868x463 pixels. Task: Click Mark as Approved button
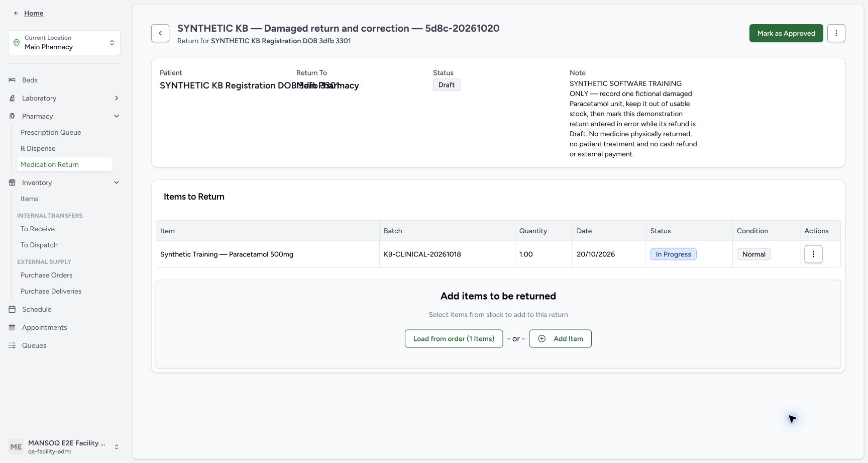pos(786,33)
